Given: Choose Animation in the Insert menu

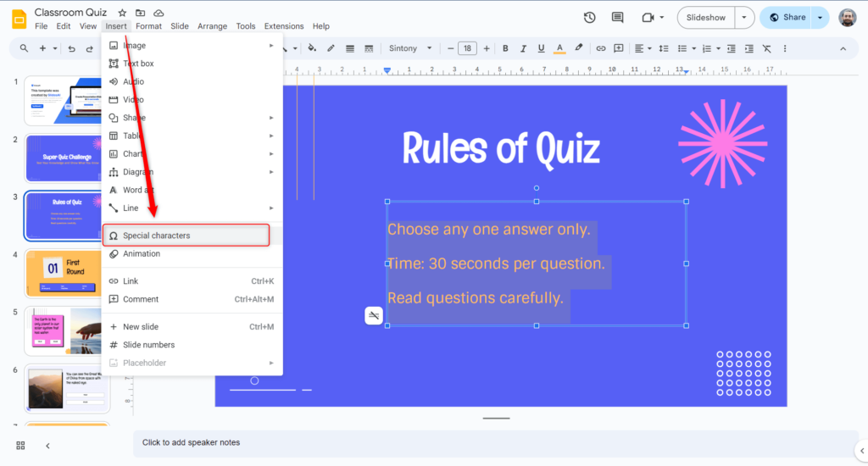Looking at the screenshot, I should [x=142, y=253].
